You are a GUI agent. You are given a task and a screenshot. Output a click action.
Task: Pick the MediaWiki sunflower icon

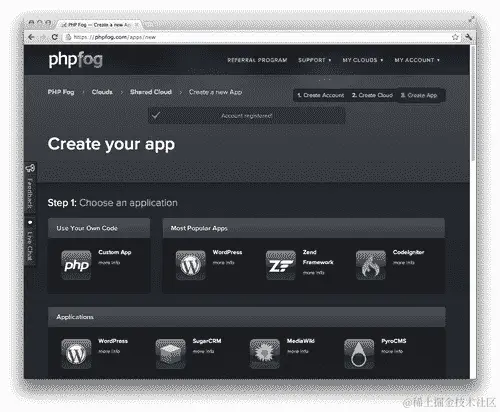pos(265,354)
